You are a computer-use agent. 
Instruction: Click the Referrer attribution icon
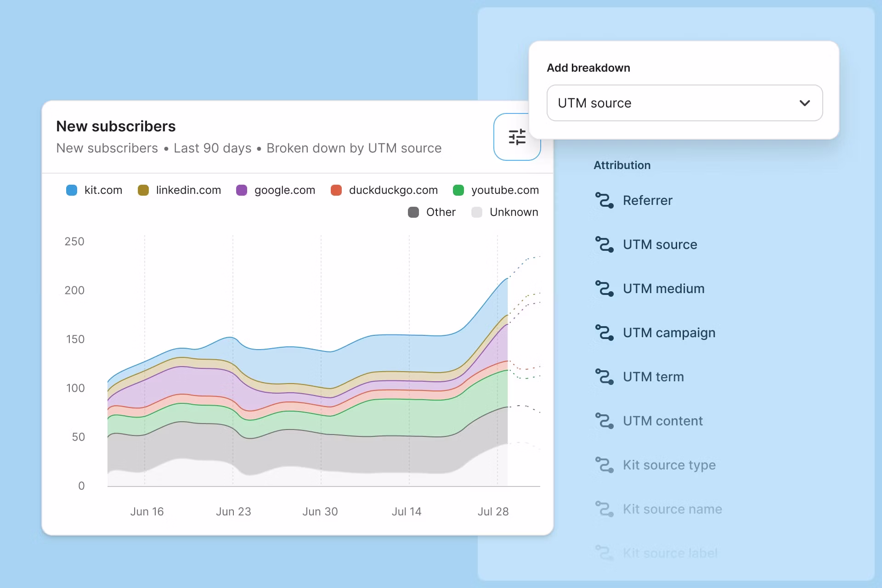point(604,200)
